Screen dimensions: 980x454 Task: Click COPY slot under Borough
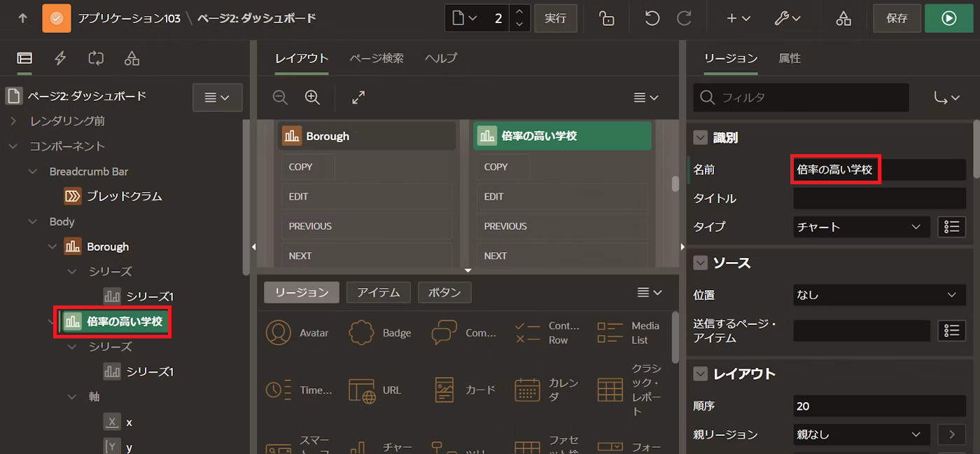point(309,167)
